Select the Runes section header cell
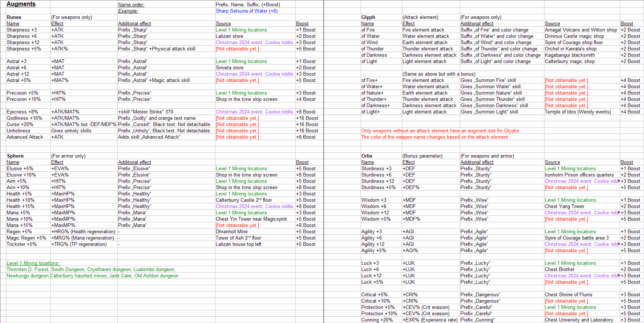This screenshot has height=323, width=644. [14, 17]
